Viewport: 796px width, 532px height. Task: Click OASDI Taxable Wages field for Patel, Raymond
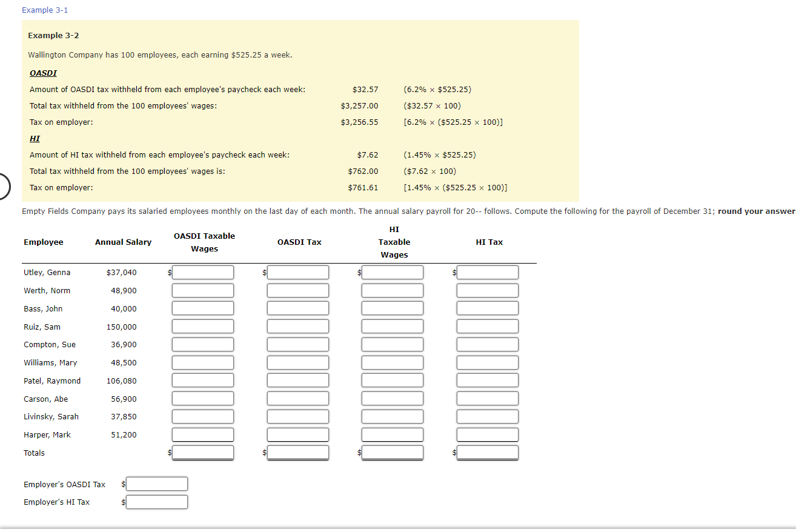203,381
